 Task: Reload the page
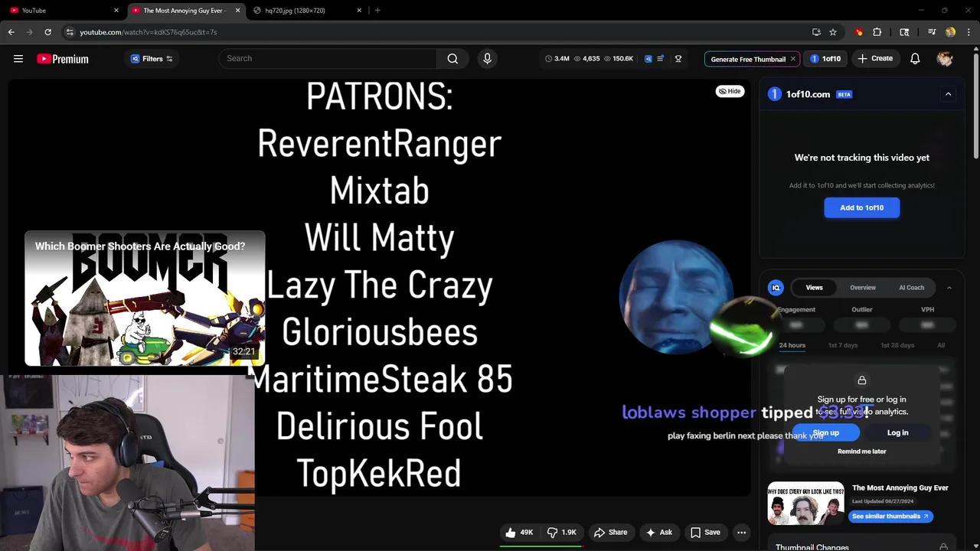coord(47,32)
